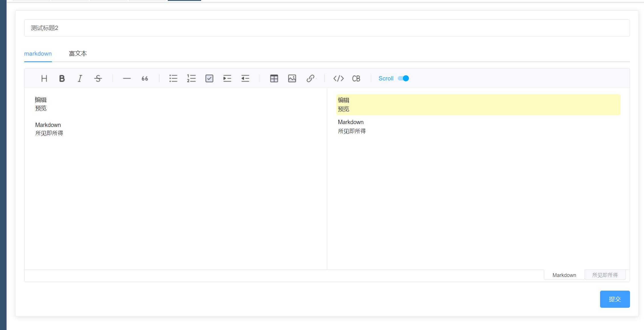Toggle bold formatting
Image resolution: width=644 pixels, height=330 pixels.
62,78
